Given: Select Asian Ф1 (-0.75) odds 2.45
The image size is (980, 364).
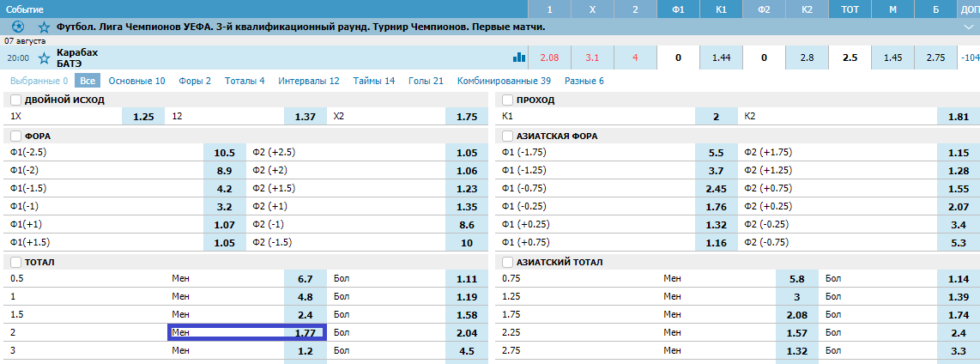Looking at the screenshot, I should (717, 188).
